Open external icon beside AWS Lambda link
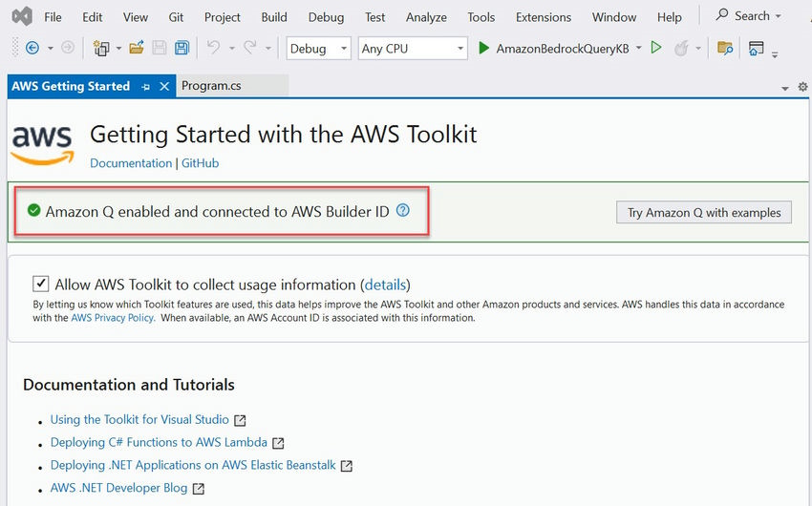812x506 pixels. pos(278,443)
